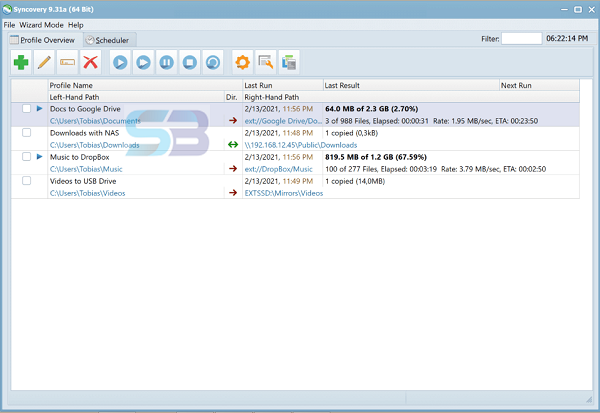This screenshot has width=600, height=413.
Task: Open the Wizard Mode menu
Action: tap(41, 25)
